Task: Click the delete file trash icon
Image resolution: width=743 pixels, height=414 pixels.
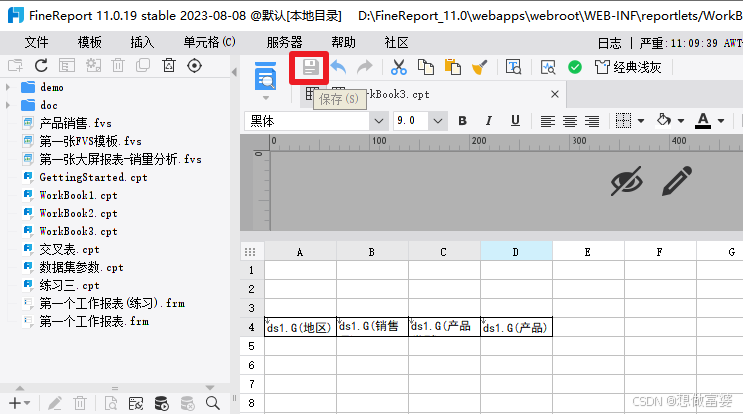Action: [x=118, y=65]
